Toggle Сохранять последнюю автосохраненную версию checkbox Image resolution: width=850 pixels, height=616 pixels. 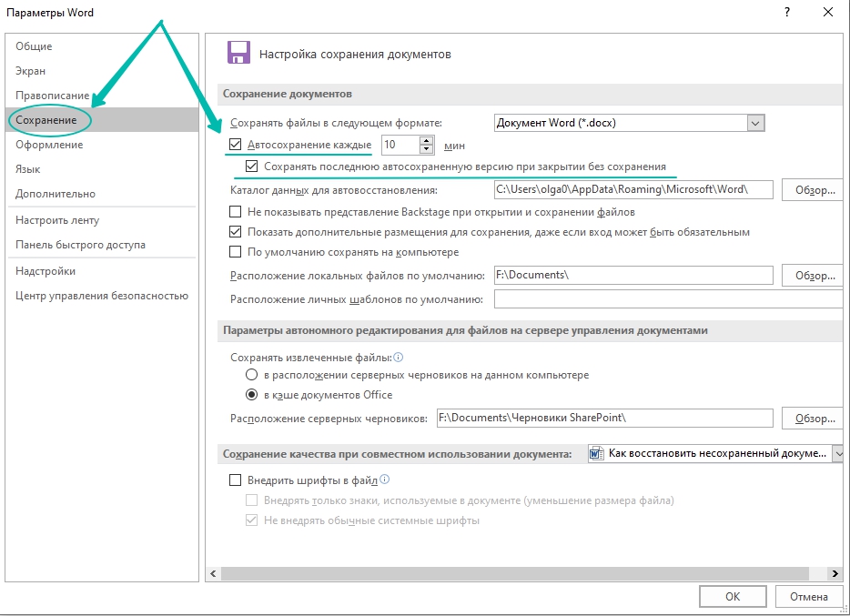tap(251, 167)
